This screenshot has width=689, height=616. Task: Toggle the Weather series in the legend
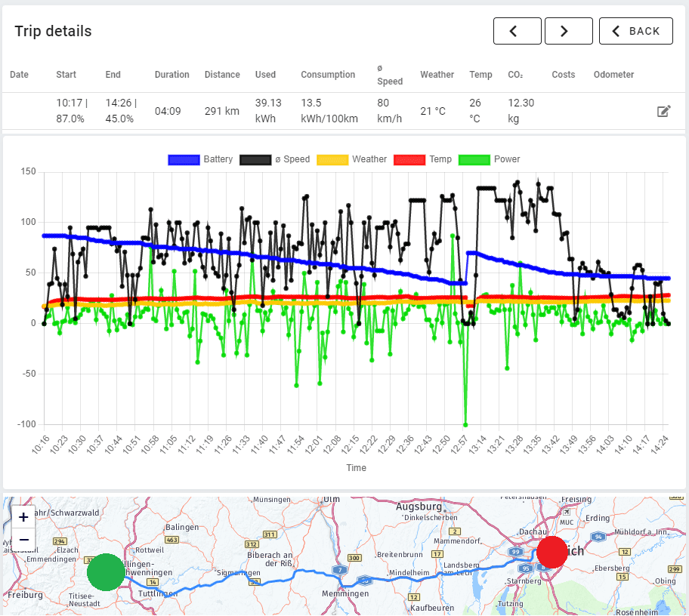click(x=351, y=159)
